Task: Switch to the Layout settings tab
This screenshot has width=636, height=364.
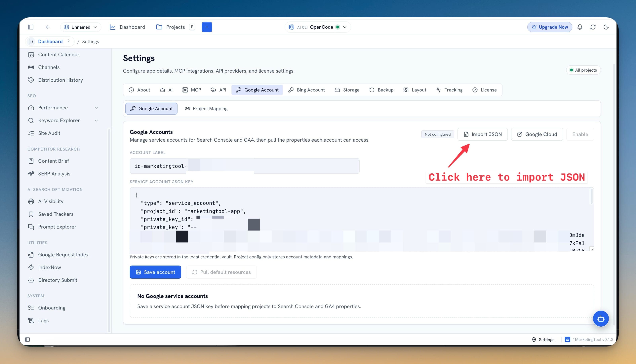Action: [415, 90]
